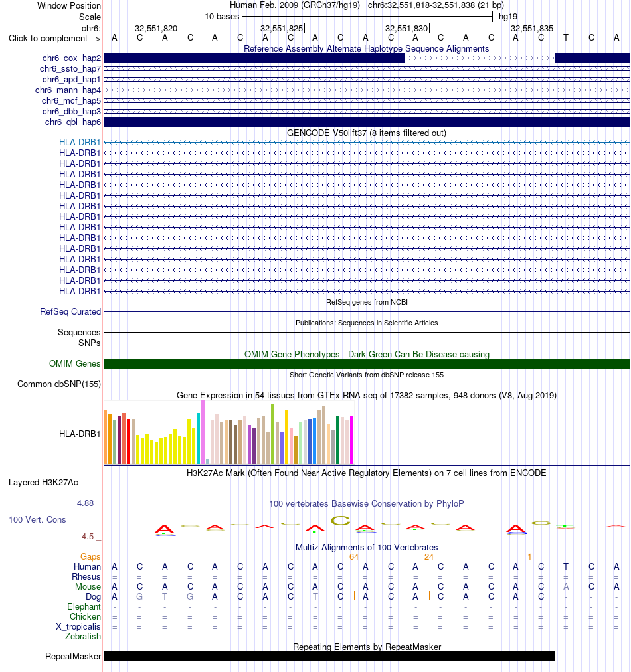
Task: Click the Common dbSNP(155) track label
Action: tap(59, 384)
